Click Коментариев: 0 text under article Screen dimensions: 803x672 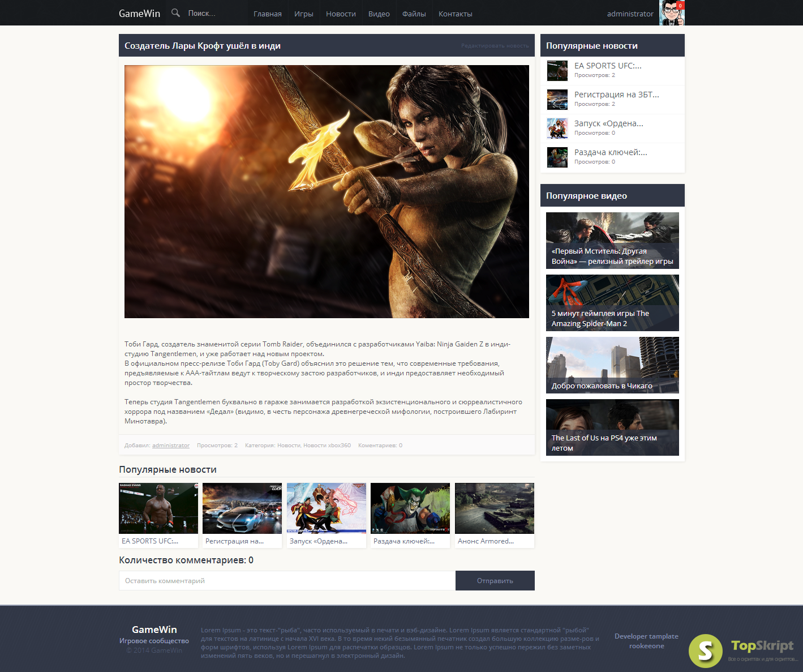380,446
